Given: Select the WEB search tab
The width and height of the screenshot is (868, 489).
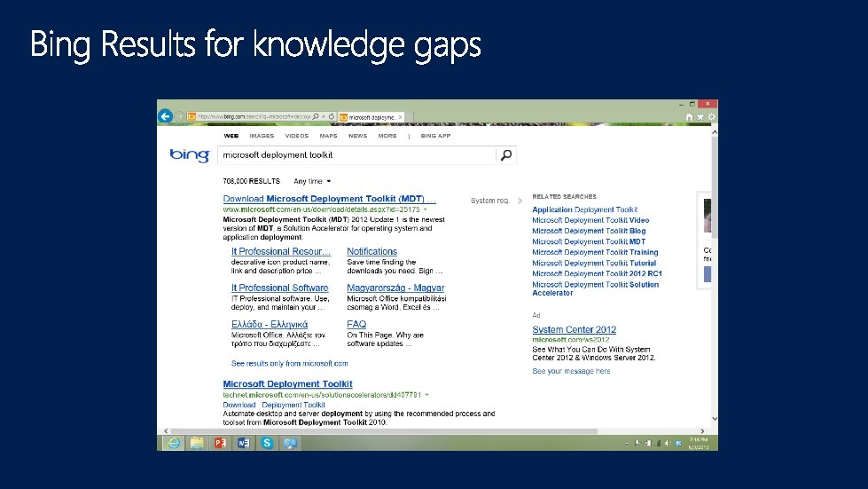Looking at the screenshot, I should coord(231,136).
